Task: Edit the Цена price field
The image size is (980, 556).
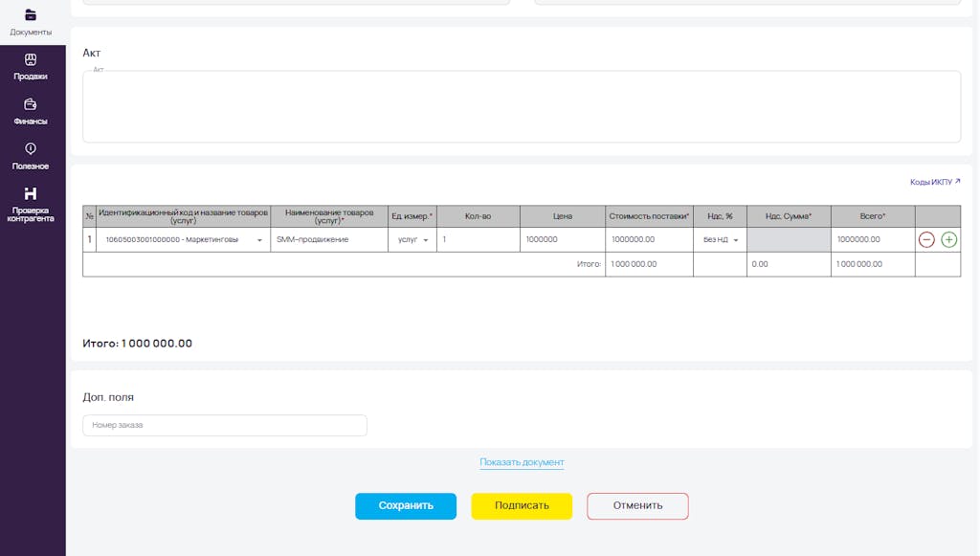Action: (563, 240)
